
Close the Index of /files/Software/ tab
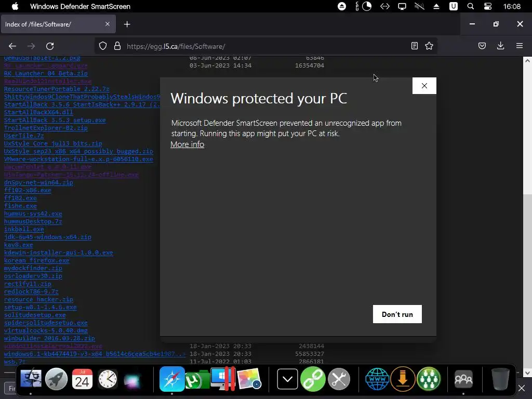pos(107,24)
